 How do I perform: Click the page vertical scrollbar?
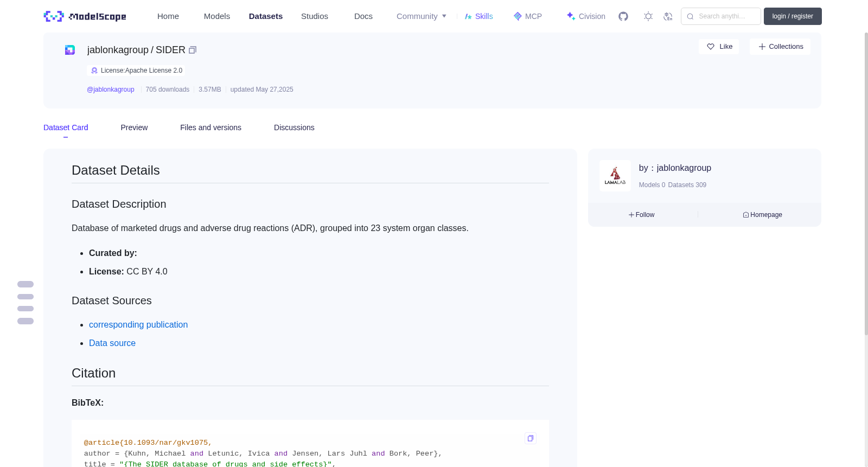coord(866,184)
